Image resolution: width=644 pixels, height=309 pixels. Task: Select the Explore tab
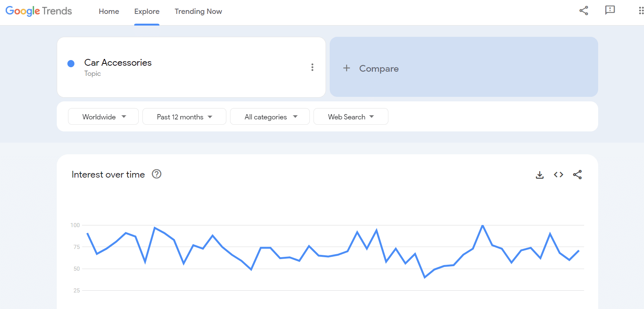(147, 12)
